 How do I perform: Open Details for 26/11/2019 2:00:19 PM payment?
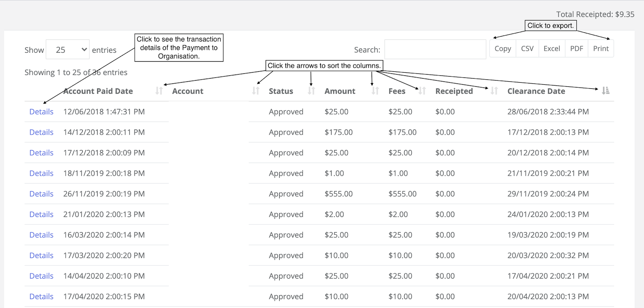(41, 194)
